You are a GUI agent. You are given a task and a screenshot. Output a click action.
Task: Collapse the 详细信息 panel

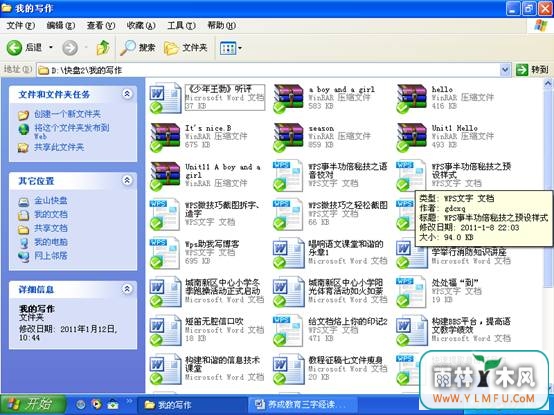click(127, 289)
